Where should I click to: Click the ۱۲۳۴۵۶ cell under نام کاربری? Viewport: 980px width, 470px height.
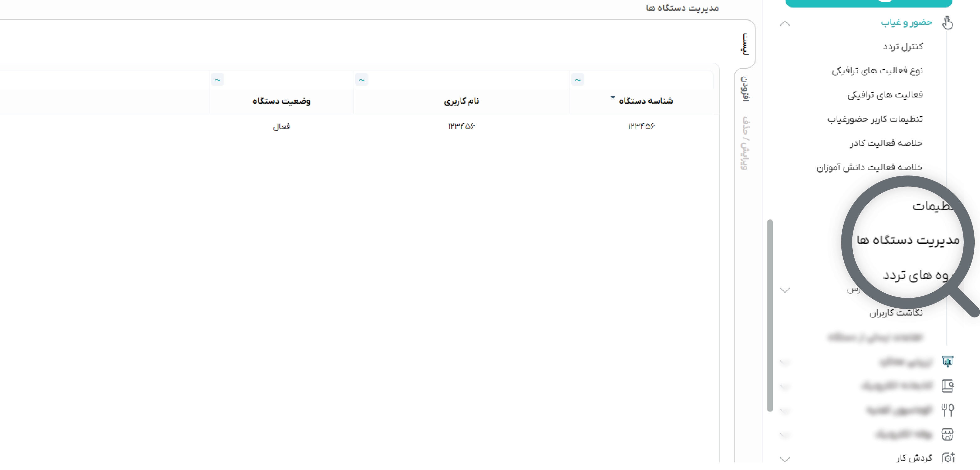(461, 126)
